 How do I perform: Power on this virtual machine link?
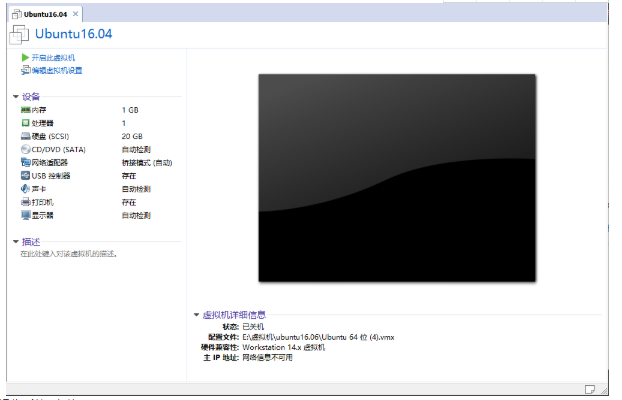53,58
